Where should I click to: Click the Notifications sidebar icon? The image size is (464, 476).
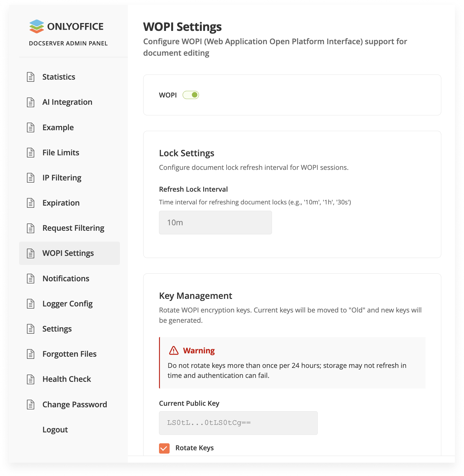point(31,279)
